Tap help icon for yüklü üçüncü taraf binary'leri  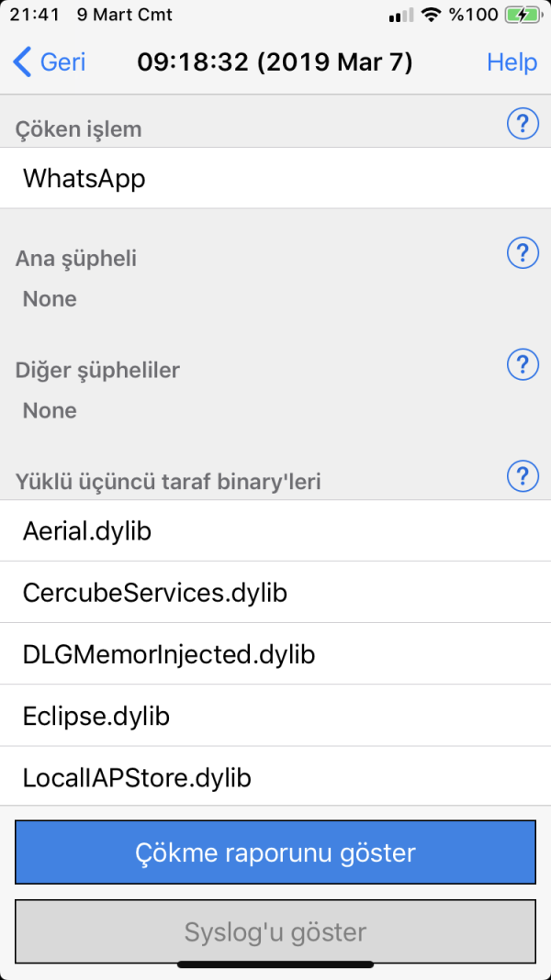[x=523, y=476]
